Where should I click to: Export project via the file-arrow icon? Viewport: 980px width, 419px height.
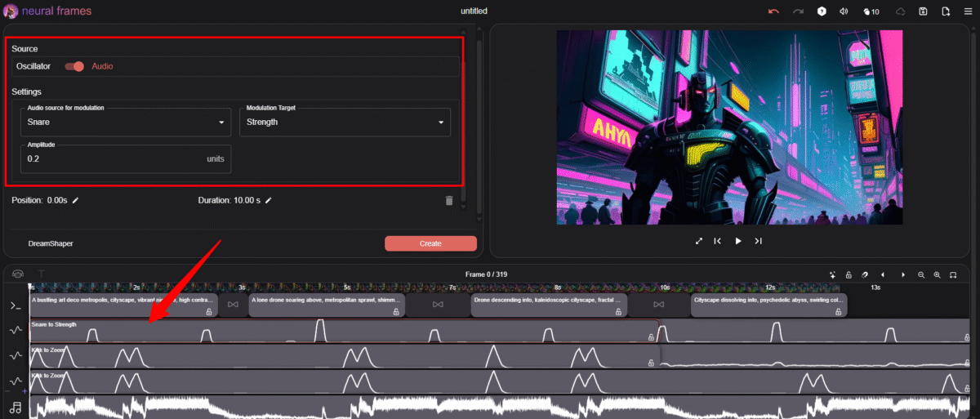tap(946, 11)
